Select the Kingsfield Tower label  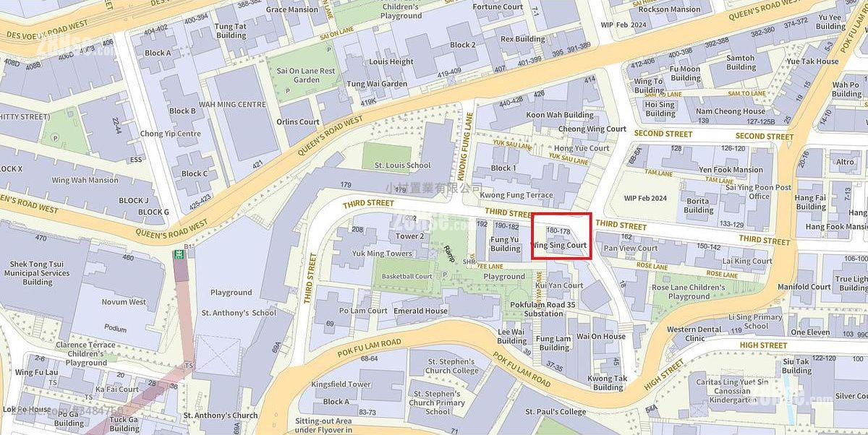tap(340, 384)
